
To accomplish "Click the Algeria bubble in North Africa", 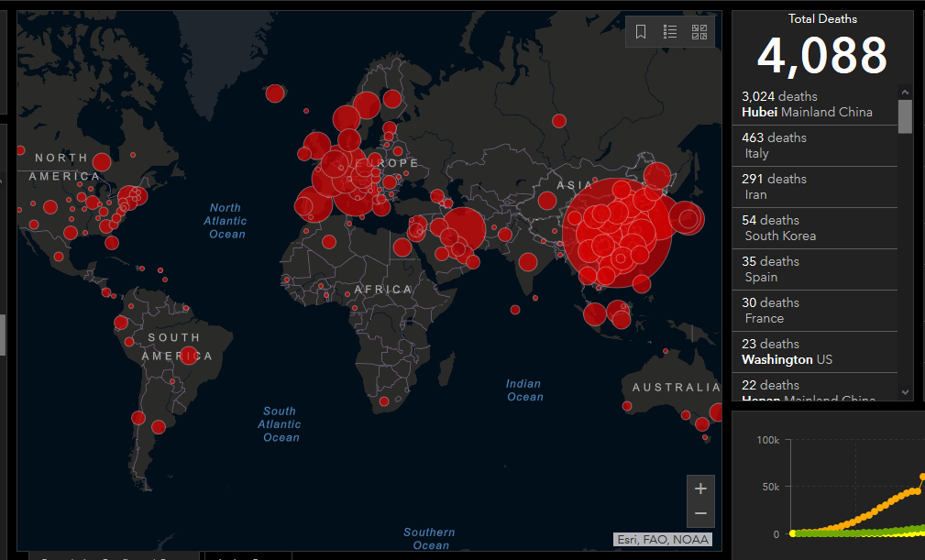I will (329, 242).
